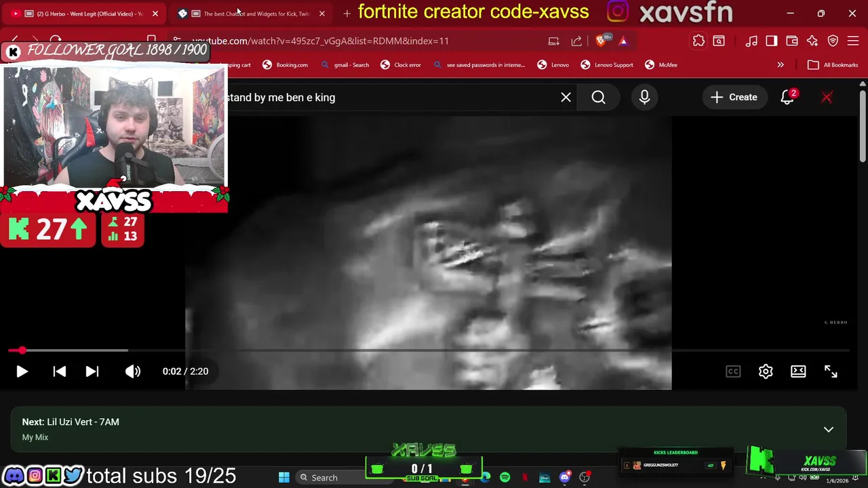This screenshot has height=488, width=868.
Task: Close the 'best Chatbot and Widgets' tab
Action: point(321,14)
